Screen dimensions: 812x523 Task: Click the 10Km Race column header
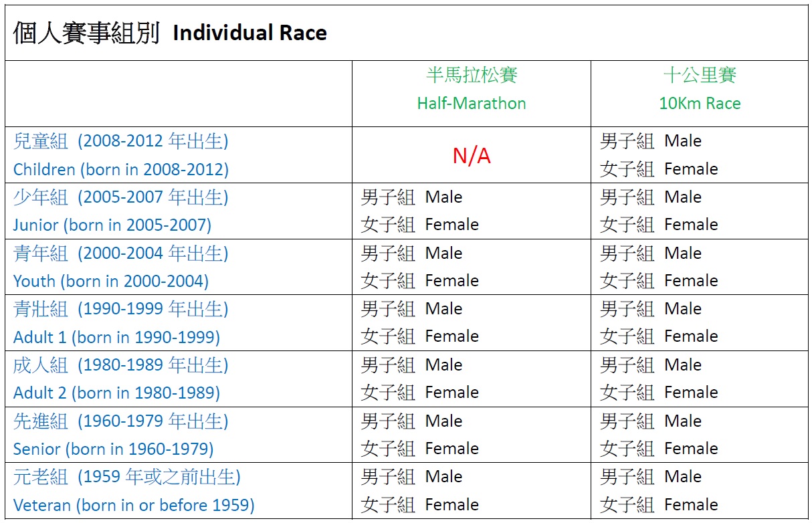[x=700, y=103]
